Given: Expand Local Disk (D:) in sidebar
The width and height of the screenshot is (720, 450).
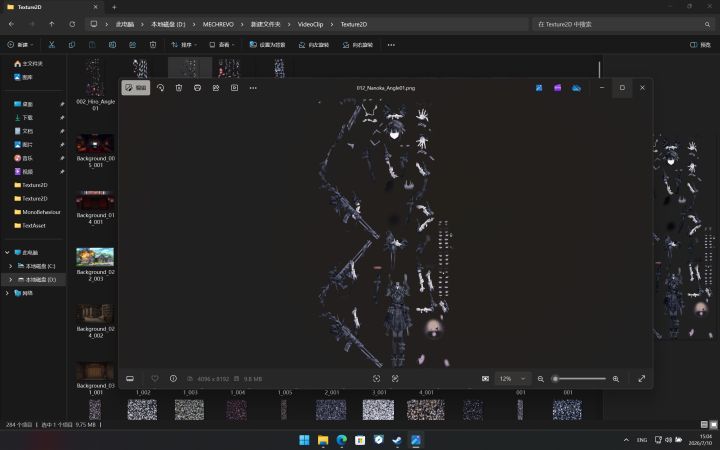Looking at the screenshot, I should (x=11, y=279).
